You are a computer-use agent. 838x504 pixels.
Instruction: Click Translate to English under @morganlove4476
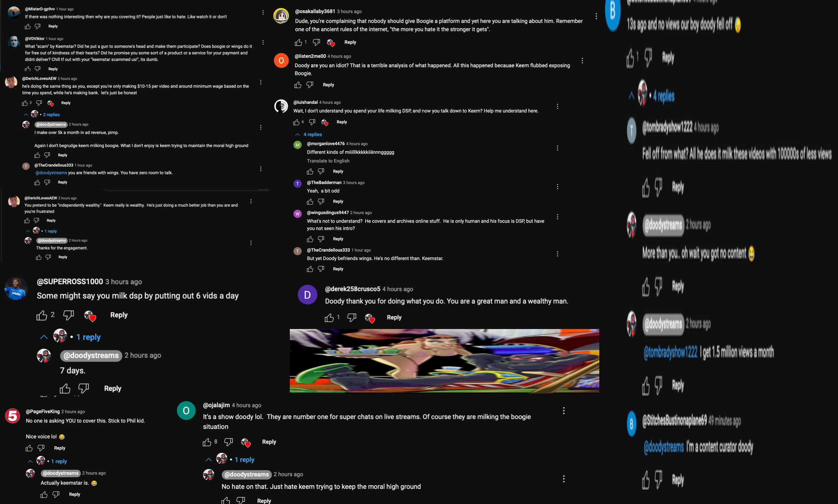(x=328, y=161)
